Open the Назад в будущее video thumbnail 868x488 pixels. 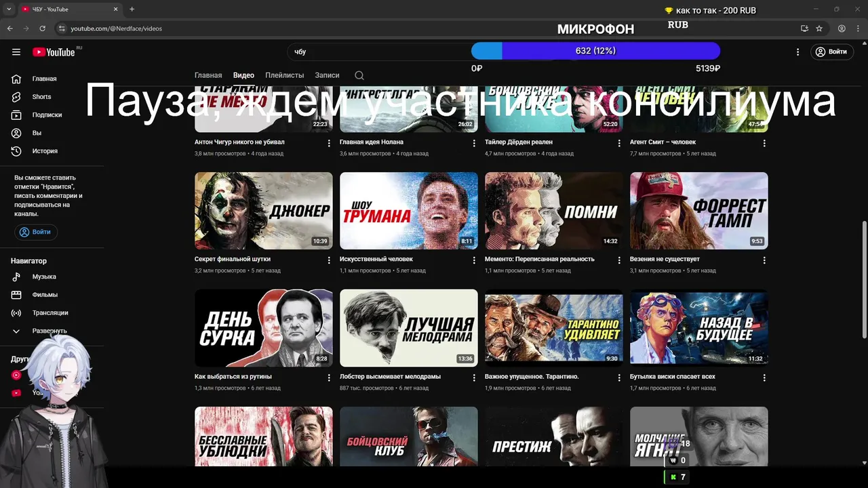coord(699,328)
